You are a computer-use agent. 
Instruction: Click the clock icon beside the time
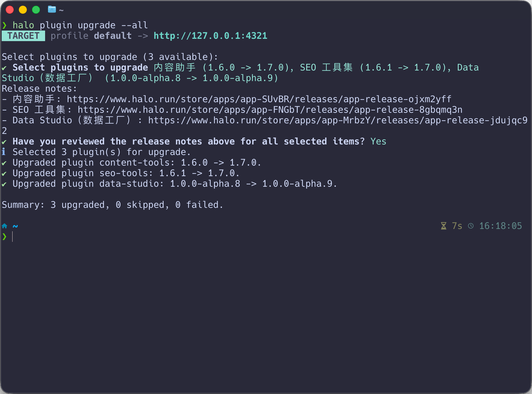(x=471, y=226)
